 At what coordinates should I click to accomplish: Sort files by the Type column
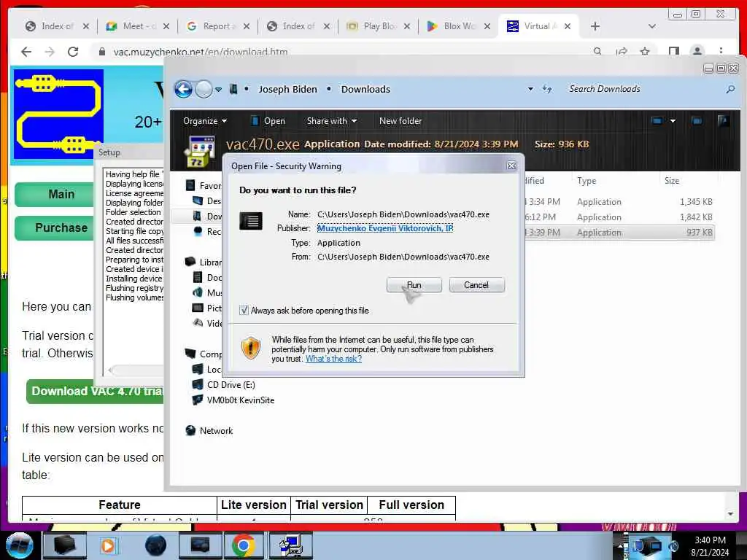(587, 181)
